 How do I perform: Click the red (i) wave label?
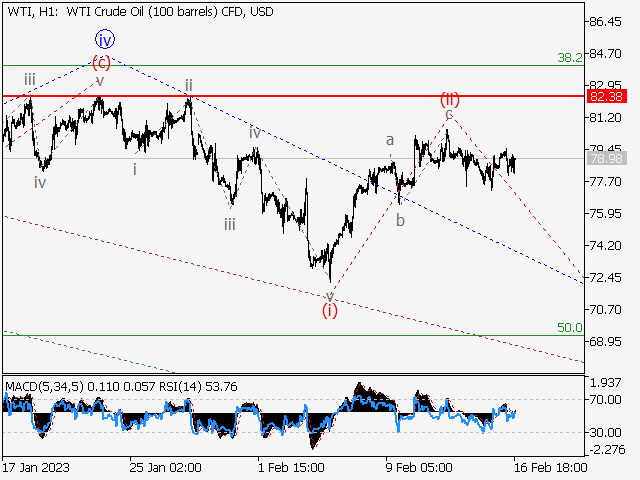point(330,311)
